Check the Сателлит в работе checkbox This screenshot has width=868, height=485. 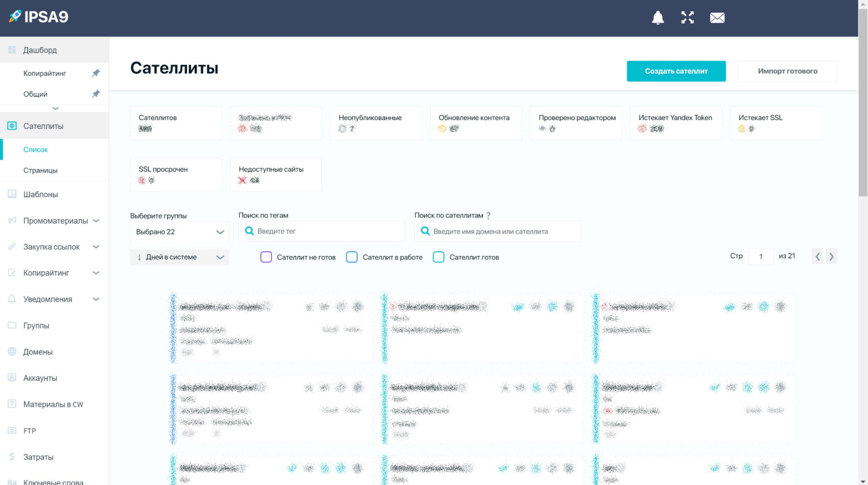point(352,257)
